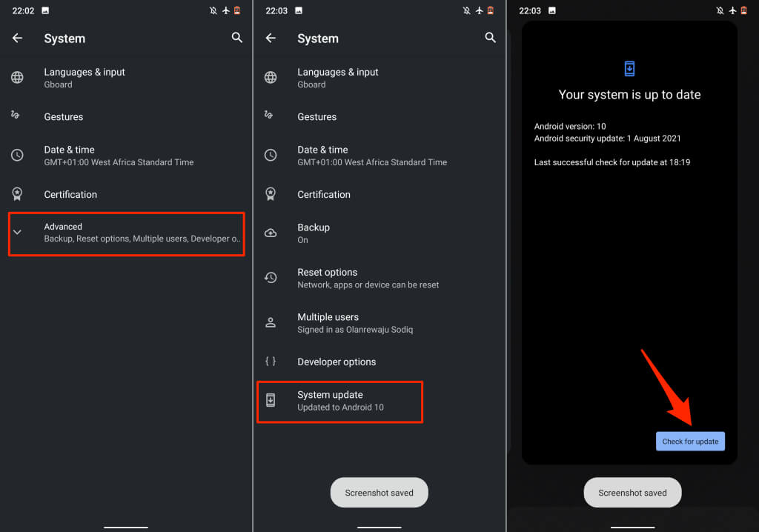Tap the search icon on first System screen

pyautogui.click(x=236, y=37)
